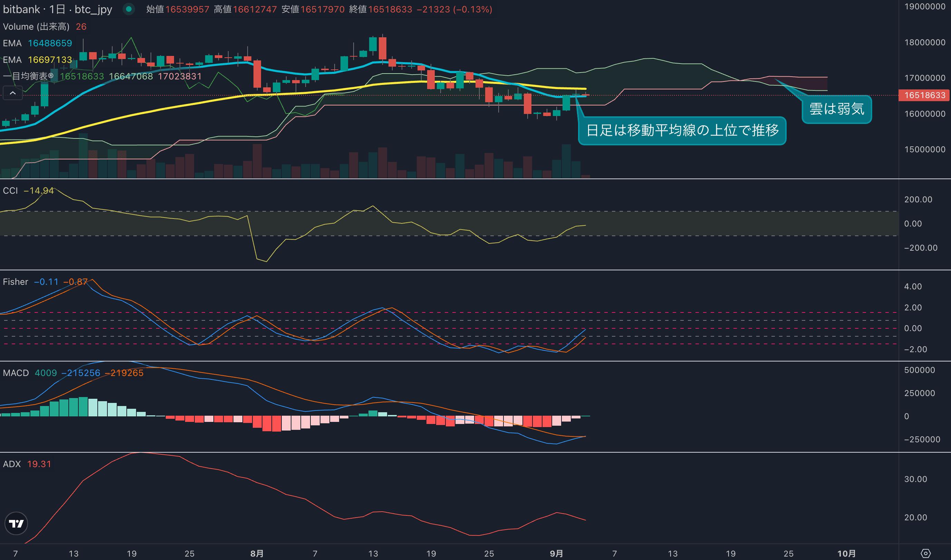The height and width of the screenshot is (560, 951).
Task: Select the Volume (出来高) indicator legend
Action: click(36, 27)
